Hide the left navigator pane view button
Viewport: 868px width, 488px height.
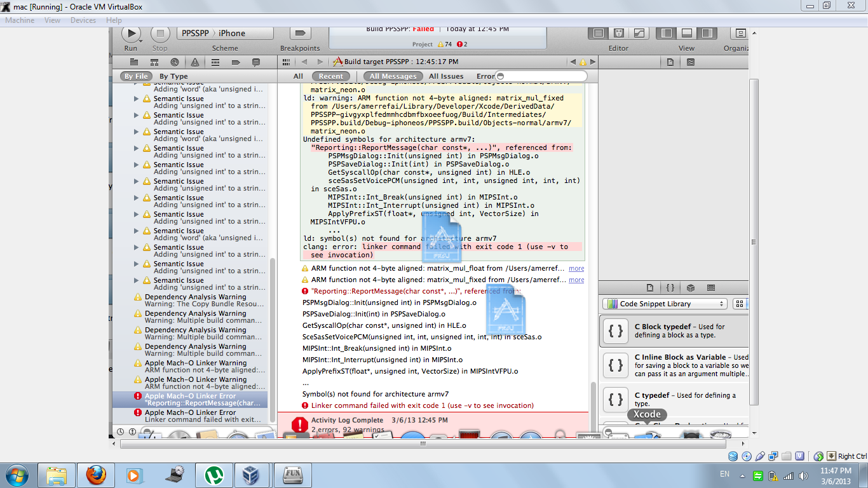[x=667, y=33]
